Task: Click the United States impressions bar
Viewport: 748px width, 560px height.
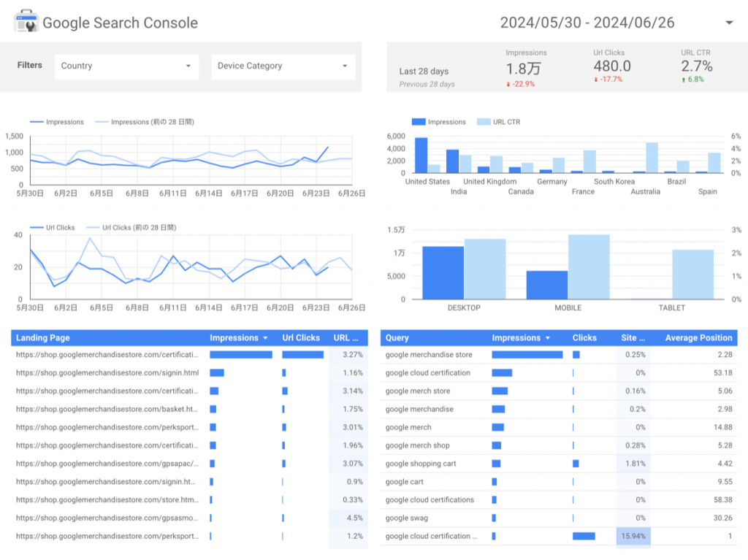Action: [421, 155]
